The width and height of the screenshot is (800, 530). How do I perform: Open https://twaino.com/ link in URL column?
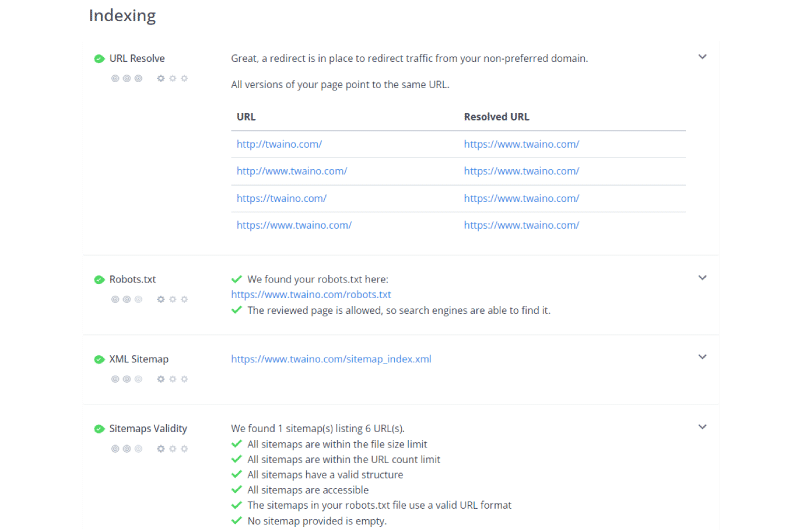tap(282, 198)
